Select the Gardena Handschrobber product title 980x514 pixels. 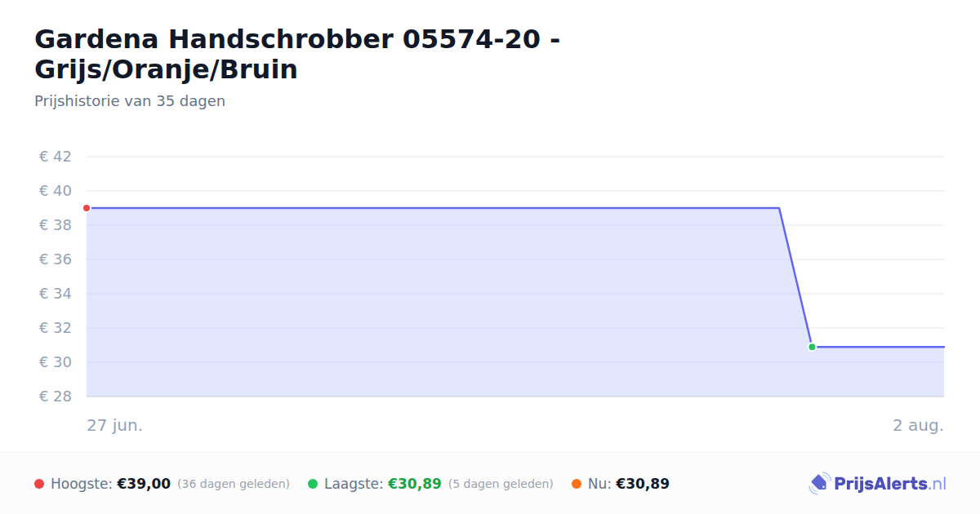(x=297, y=54)
